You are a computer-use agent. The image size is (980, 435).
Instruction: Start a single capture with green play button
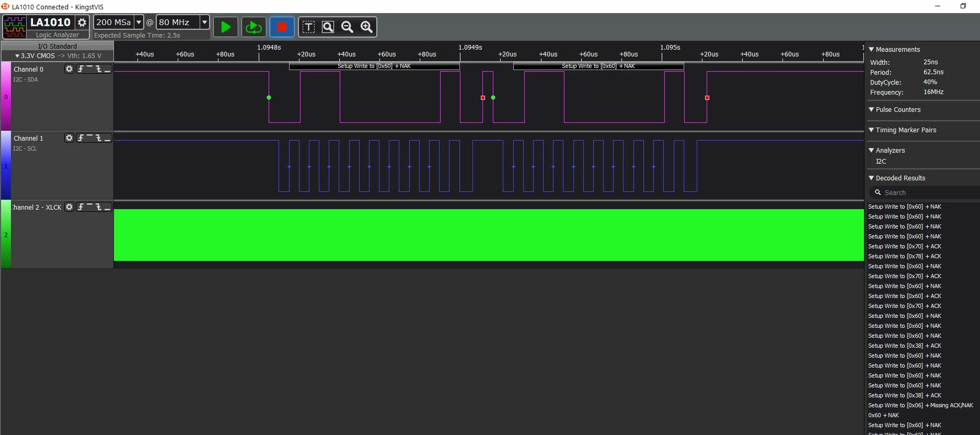225,27
